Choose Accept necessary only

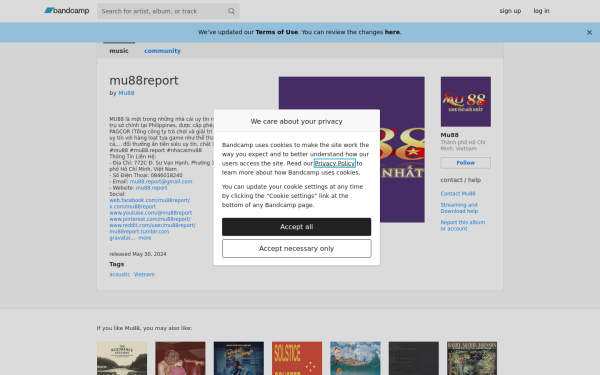[x=297, y=249]
